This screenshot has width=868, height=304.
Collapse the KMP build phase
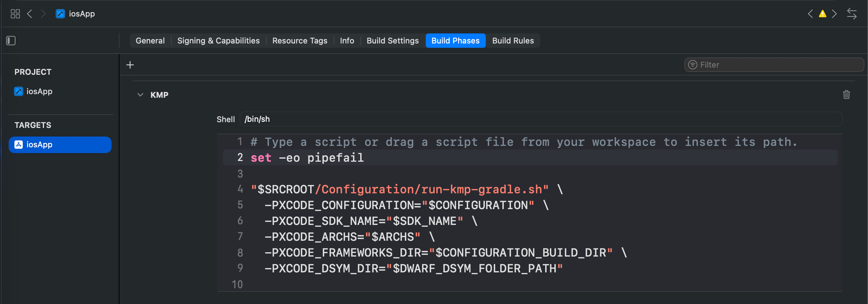pos(140,95)
